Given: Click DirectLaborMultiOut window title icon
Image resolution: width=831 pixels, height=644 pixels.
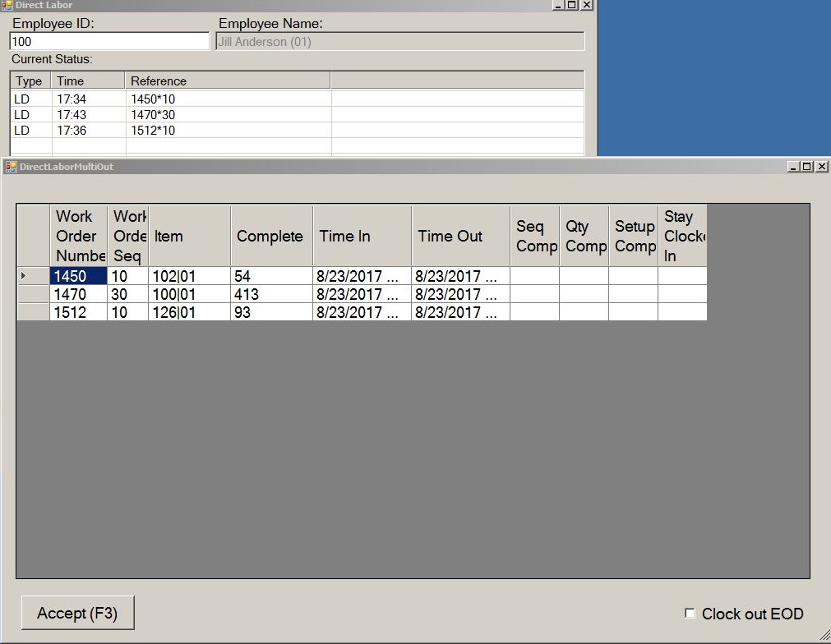Looking at the screenshot, I should tap(11, 167).
